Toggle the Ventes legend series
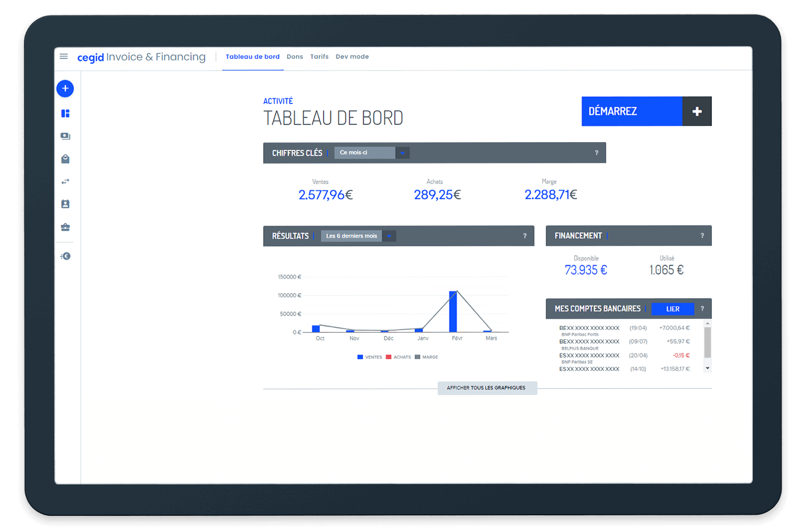The height and width of the screenshot is (532, 806). [370, 357]
